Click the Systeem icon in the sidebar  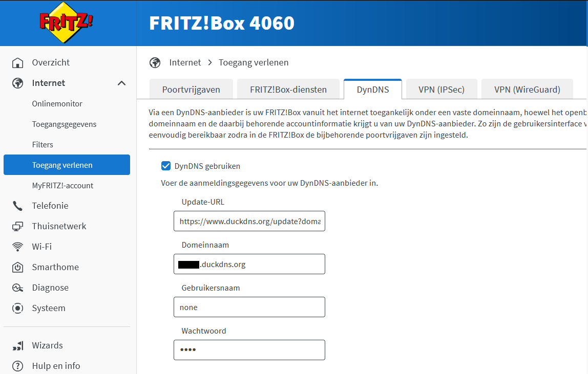[x=17, y=308]
